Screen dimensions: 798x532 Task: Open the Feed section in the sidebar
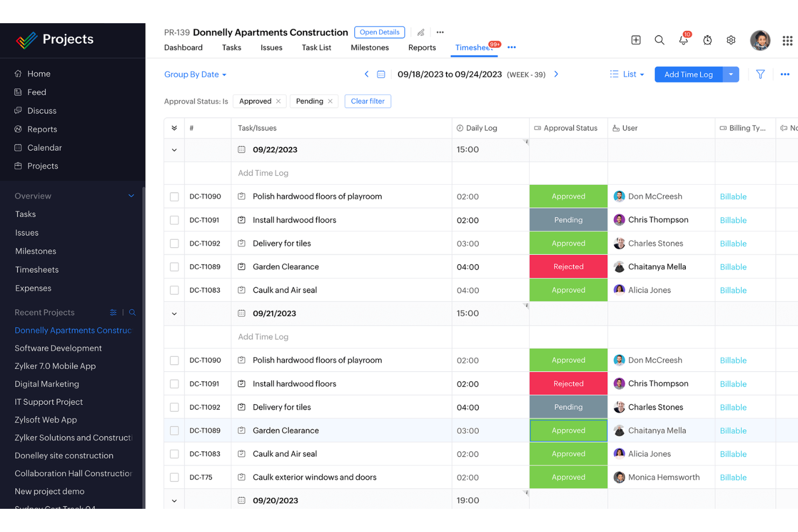click(36, 92)
